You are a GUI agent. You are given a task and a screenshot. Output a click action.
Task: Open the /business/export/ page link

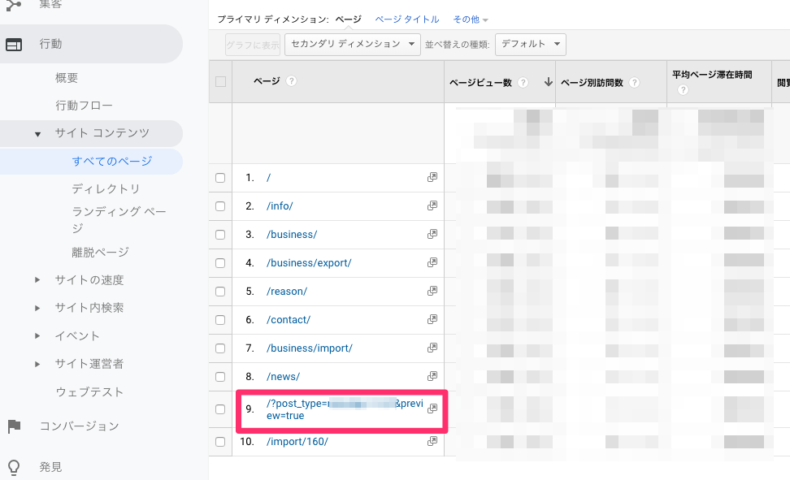click(x=309, y=263)
